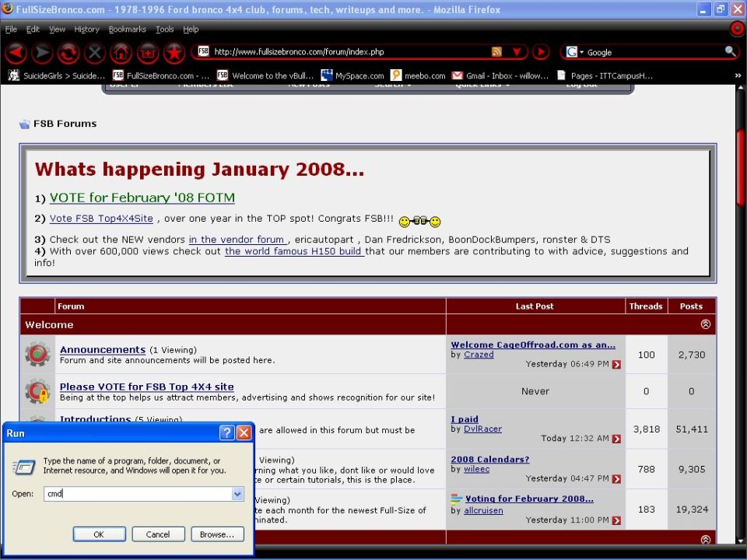The image size is (747, 560).
Task: Click the locked VOTE forum status icon
Action: pyautogui.click(x=37, y=391)
